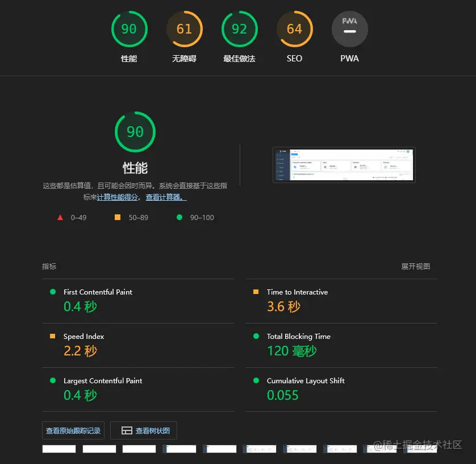Click the large performance gauge showing 90

coord(135,132)
